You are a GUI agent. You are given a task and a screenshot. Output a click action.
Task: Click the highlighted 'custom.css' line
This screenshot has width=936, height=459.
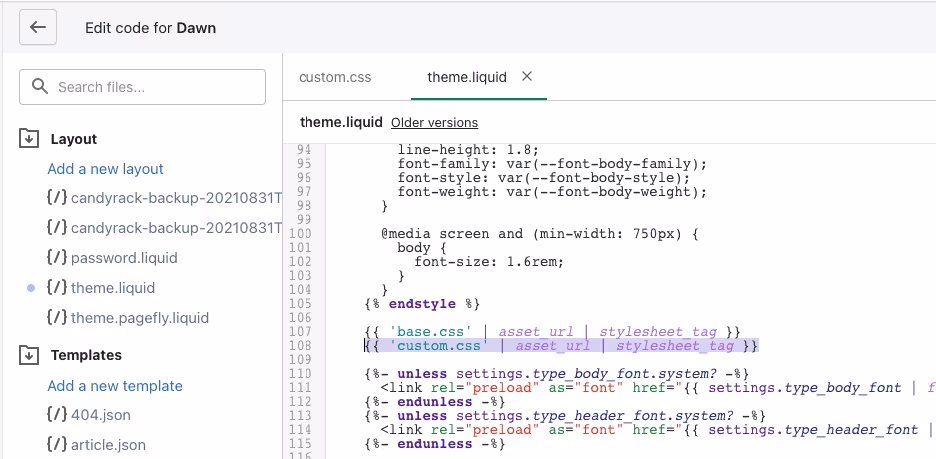(562, 346)
